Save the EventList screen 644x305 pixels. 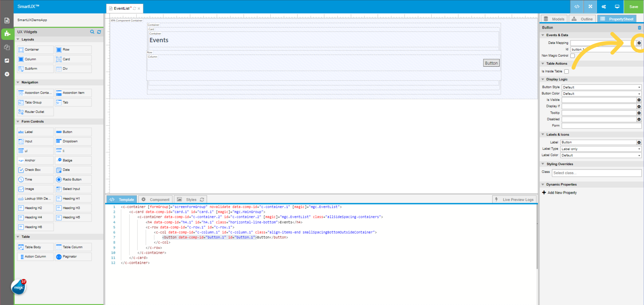633,7
